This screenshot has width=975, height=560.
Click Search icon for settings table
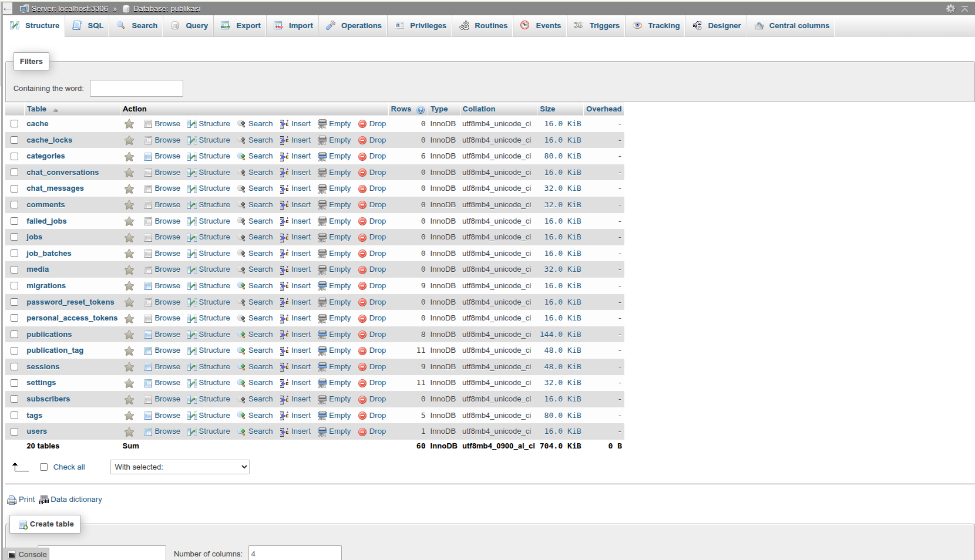click(x=241, y=383)
